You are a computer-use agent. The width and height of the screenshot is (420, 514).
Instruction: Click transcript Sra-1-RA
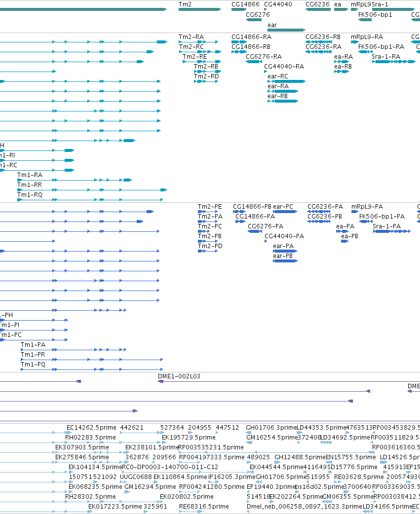pyautogui.click(x=393, y=62)
